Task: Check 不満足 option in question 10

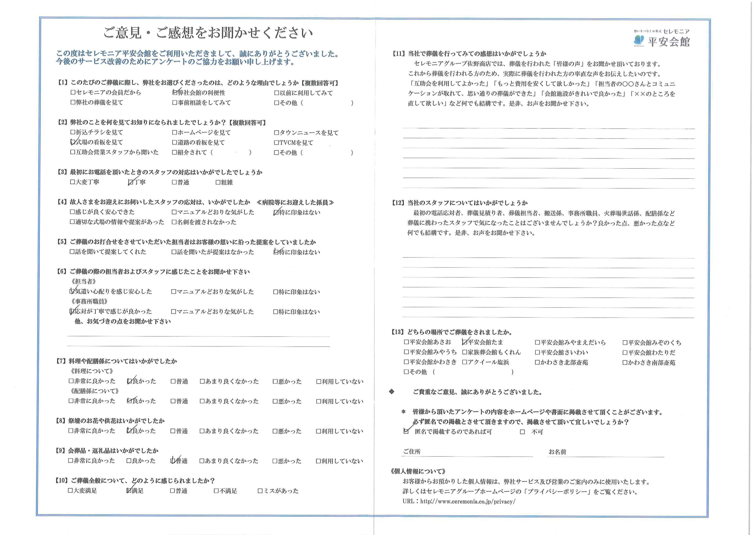Action: click(x=216, y=491)
